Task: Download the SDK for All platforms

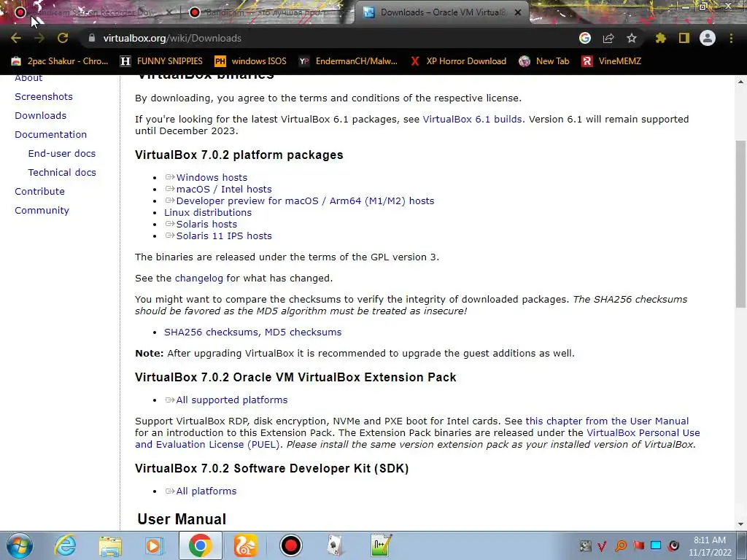Action: pos(206,491)
